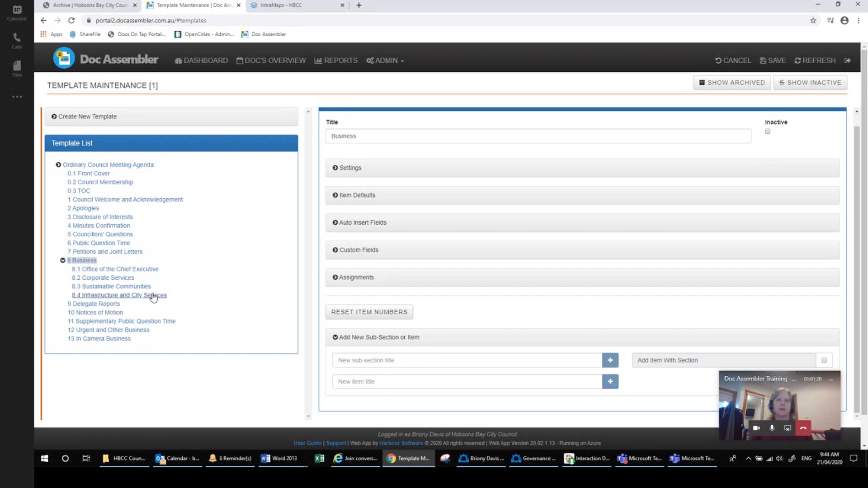This screenshot has width=868, height=488.
Task: Toggle Show Archived templates
Action: [732, 82]
